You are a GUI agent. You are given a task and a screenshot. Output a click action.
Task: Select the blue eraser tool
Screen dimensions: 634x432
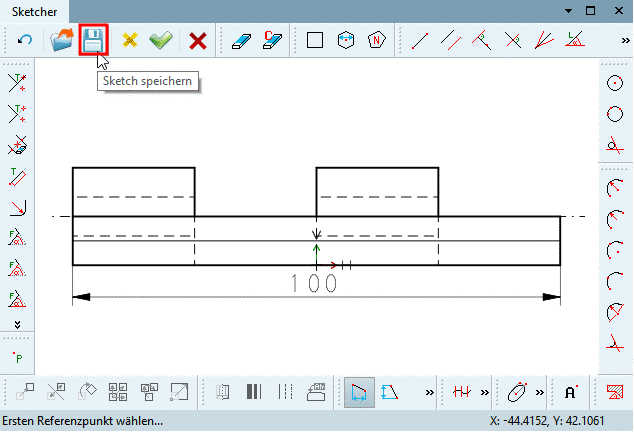[x=241, y=41]
